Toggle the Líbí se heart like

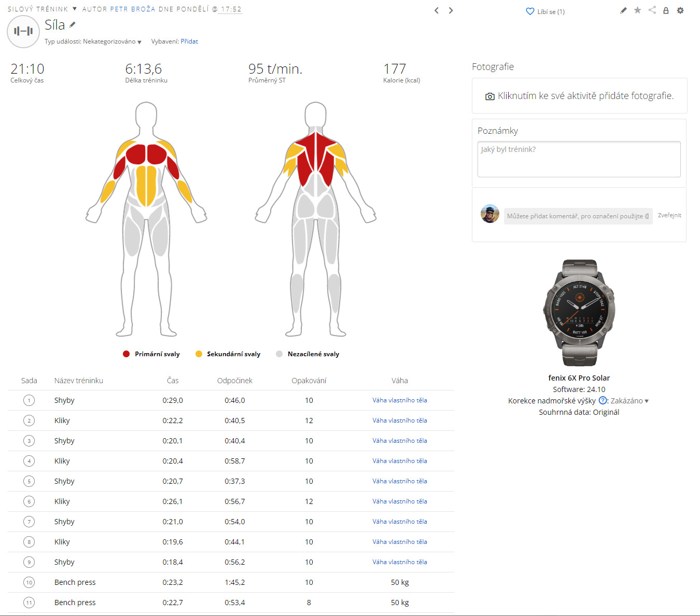(530, 11)
